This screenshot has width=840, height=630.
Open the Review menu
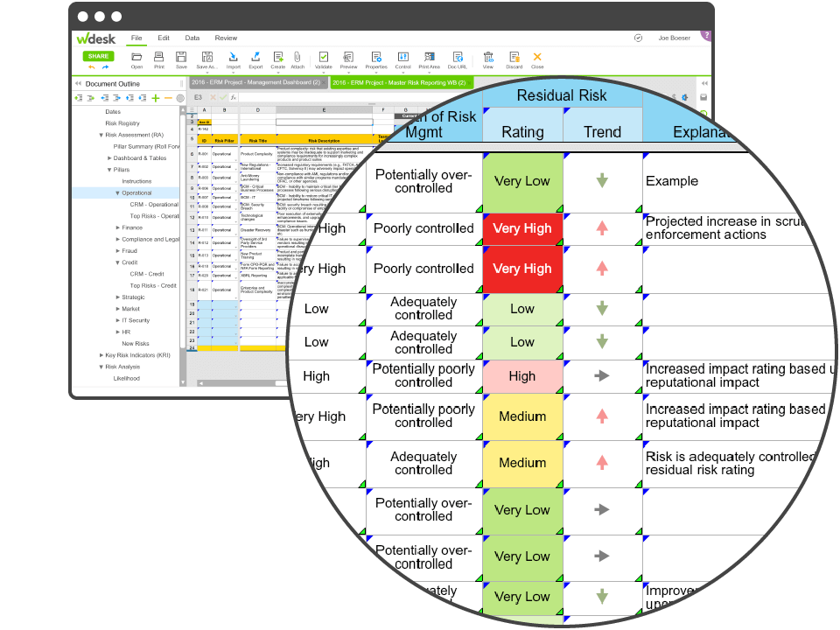click(x=226, y=38)
